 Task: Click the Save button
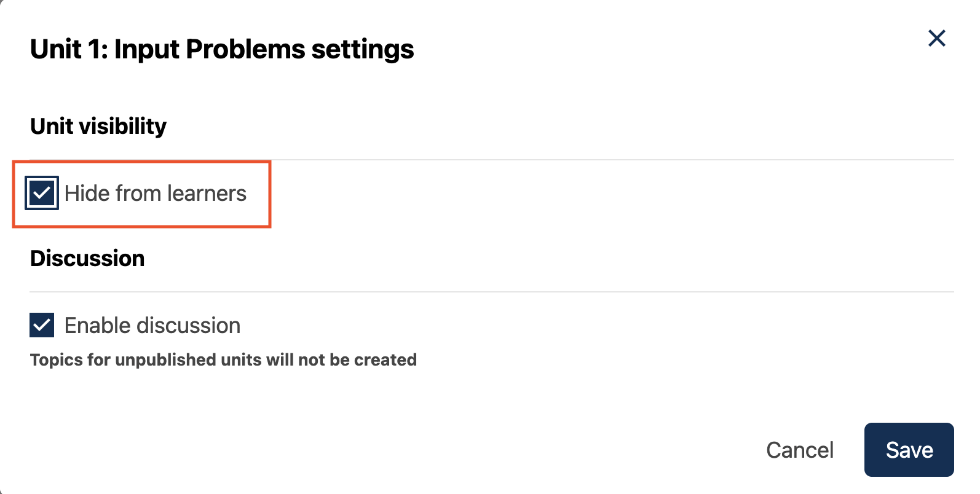pos(909,450)
